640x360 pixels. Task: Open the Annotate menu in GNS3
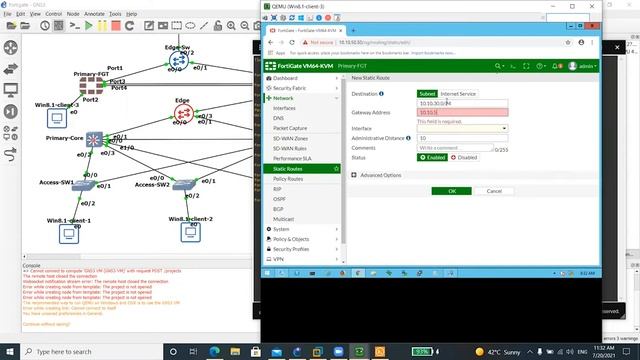[x=94, y=14]
